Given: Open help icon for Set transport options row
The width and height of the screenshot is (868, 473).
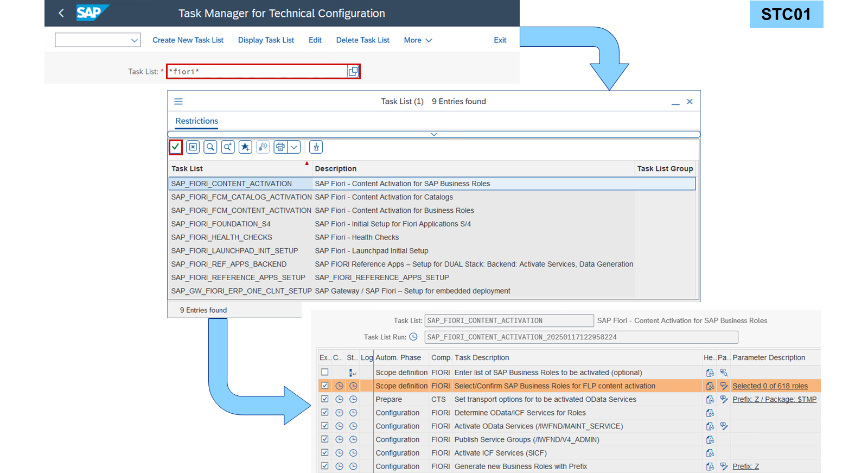Looking at the screenshot, I should pos(710,399).
